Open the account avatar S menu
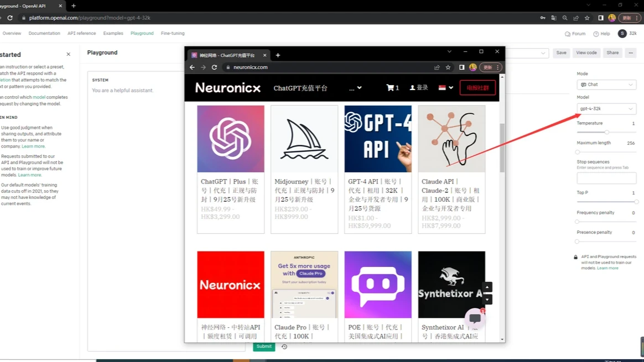The width and height of the screenshot is (644, 362). (x=622, y=33)
